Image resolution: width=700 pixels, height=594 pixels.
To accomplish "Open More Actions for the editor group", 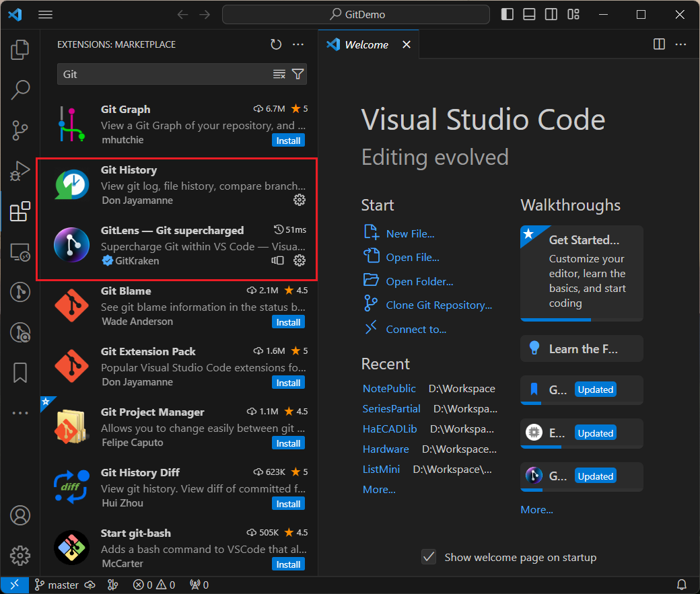I will [x=680, y=44].
